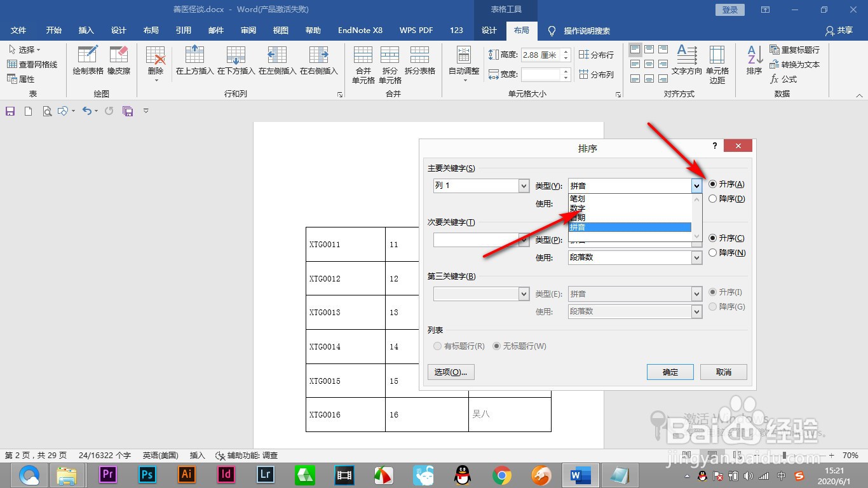This screenshot has height=488, width=868.
Task: Click the align top-left alignment icon
Action: [x=635, y=50]
